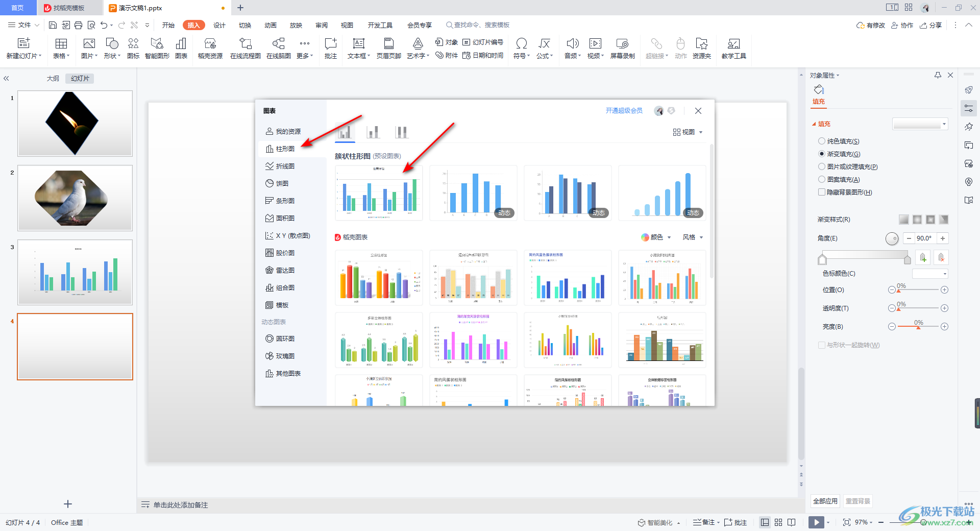
Task: Open 在线流程图 tool
Action: [246, 49]
